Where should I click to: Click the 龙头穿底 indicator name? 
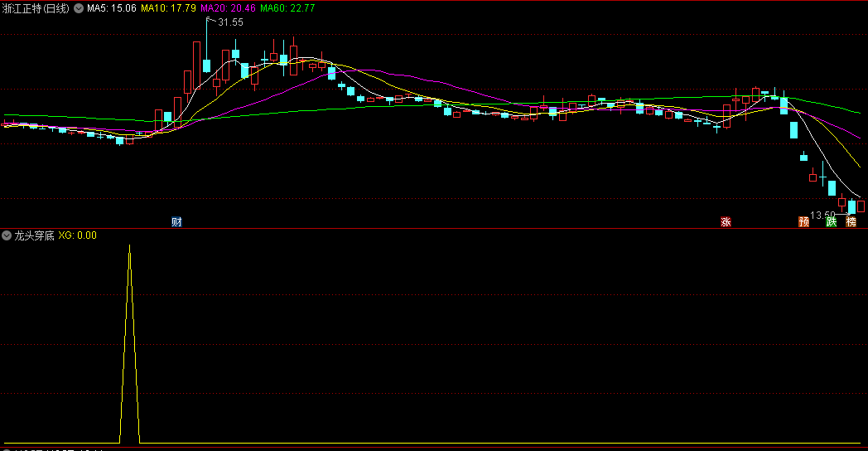pyautogui.click(x=34, y=235)
